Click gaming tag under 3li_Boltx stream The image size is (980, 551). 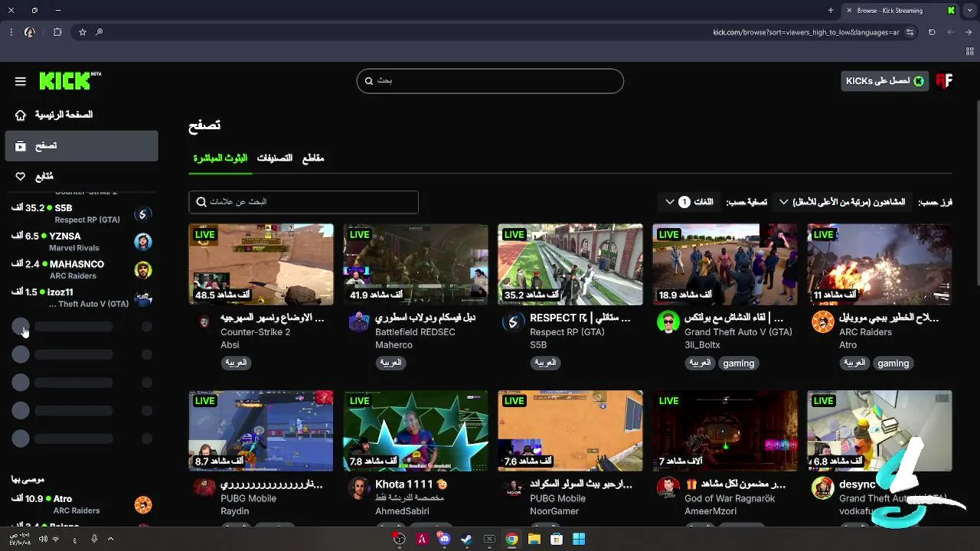click(x=739, y=364)
